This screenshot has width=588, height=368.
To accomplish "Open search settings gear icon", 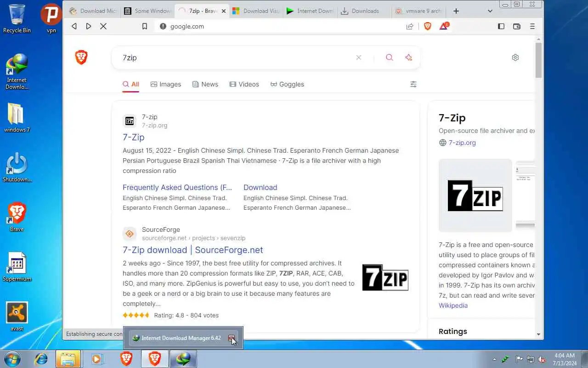I will pyautogui.click(x=515, y=57).
